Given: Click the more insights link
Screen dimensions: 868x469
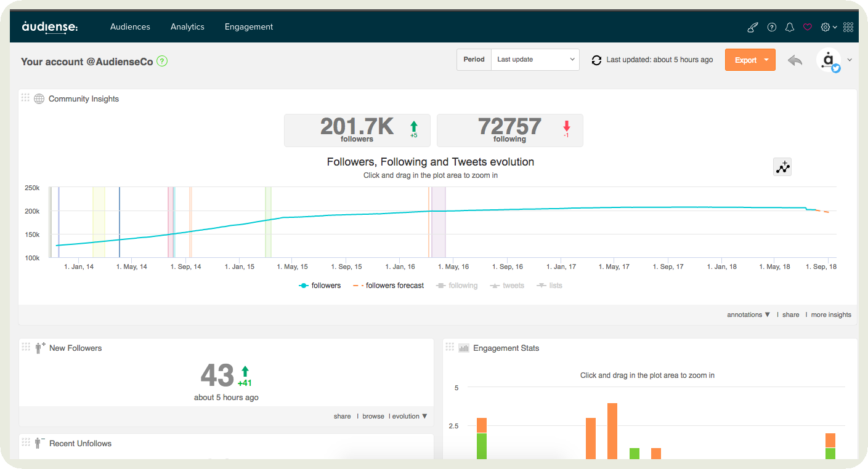Looking at the screenshot, I should tap(831, 315).
